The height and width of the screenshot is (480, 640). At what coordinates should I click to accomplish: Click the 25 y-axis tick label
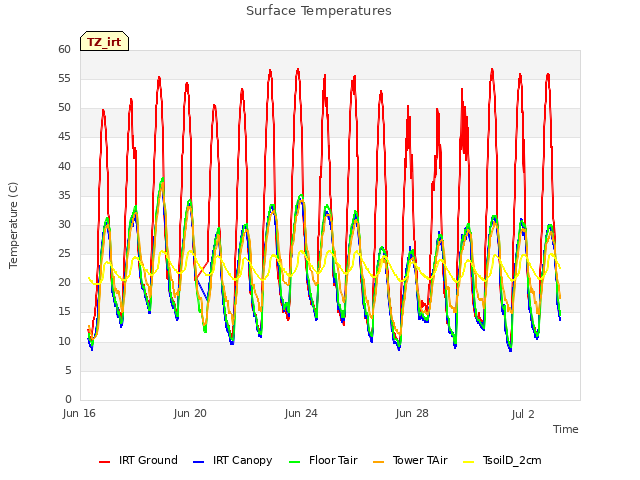coord(64,253)
